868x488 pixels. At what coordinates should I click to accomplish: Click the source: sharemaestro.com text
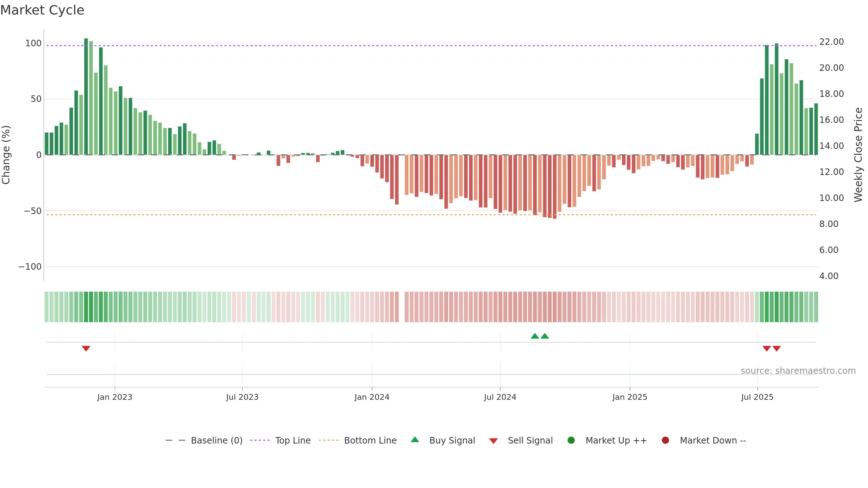pos(798,371)
